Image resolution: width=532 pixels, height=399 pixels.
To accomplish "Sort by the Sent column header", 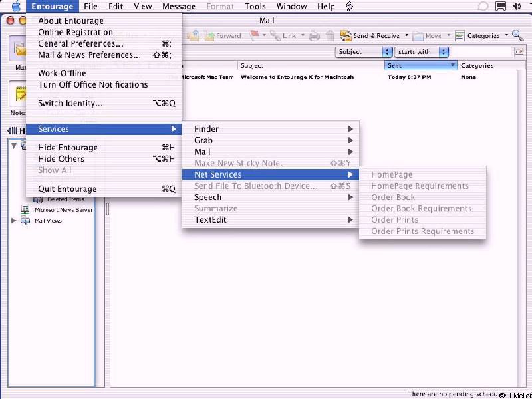I will pos(421,65).
